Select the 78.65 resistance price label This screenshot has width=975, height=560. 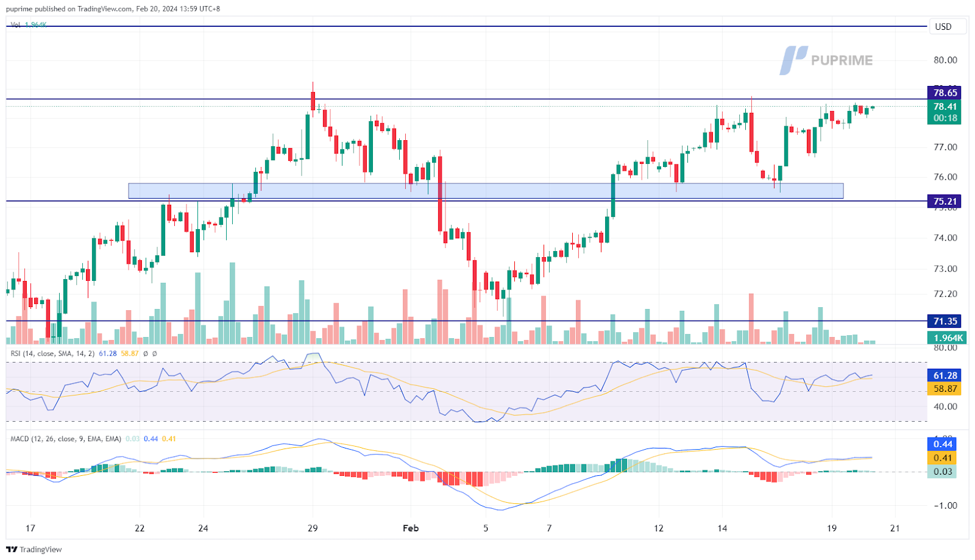click(x=944, y=93)
